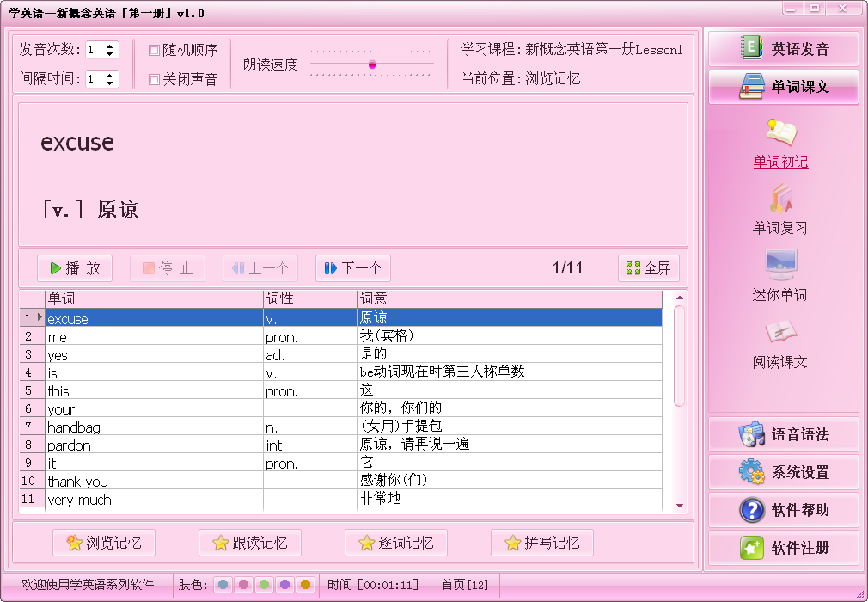
Task: Select the word row 'handbag'
Action: point(341,427)
